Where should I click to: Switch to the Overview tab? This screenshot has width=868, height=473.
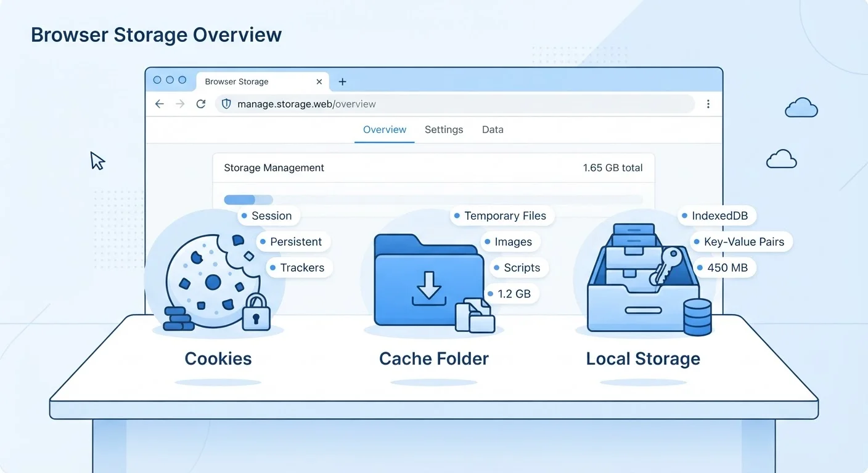tap(385, 130)
